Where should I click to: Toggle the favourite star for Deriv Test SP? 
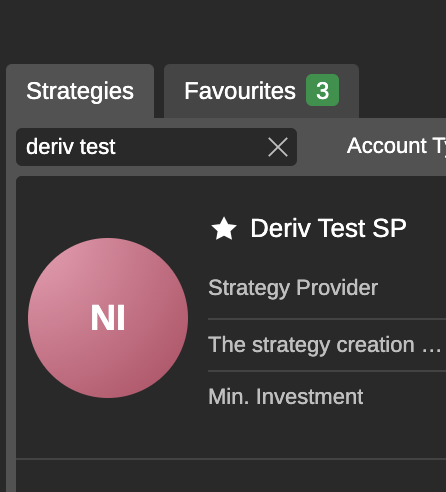tap(224, 229)
